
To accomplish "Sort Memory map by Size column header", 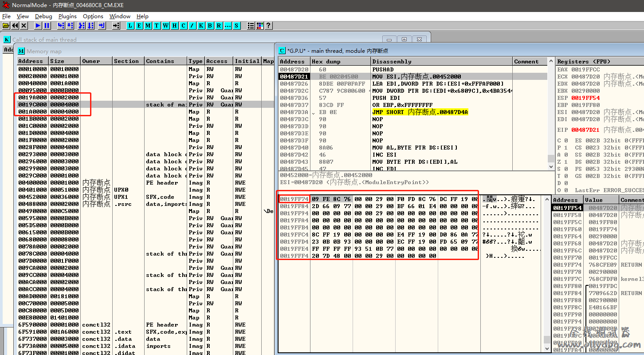I will click(65, 61).
